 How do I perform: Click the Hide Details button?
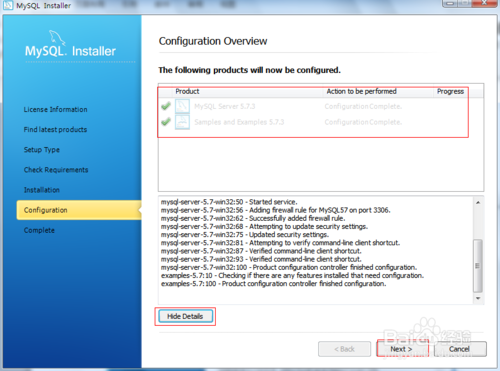(185, 316)
